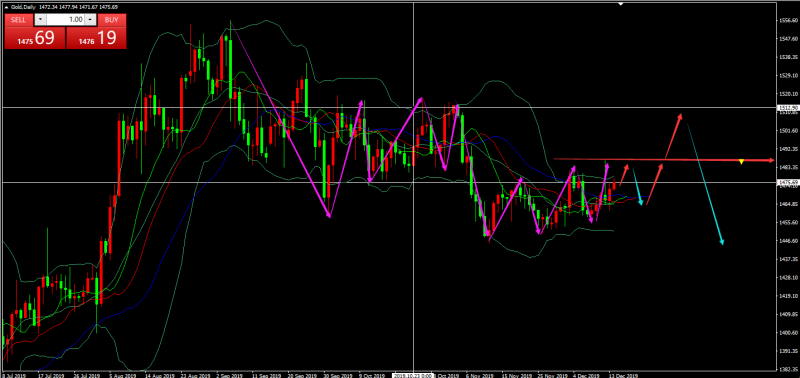Select the chart shift triangle marker at top
This screenshot has width=800, height=378.
tap(620, 4)
